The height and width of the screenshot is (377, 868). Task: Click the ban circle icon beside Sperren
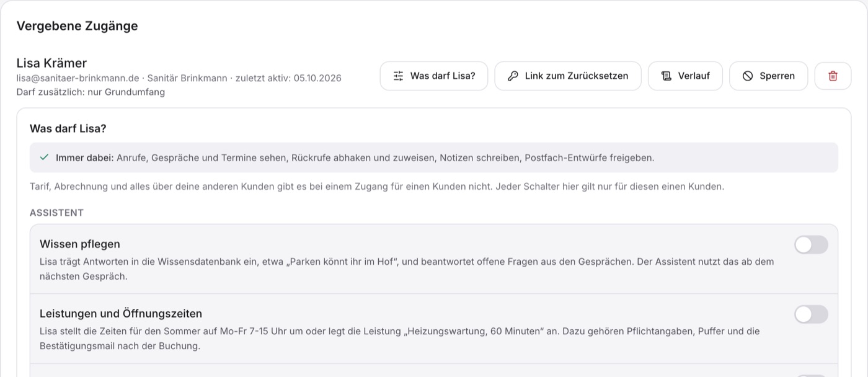748,76
